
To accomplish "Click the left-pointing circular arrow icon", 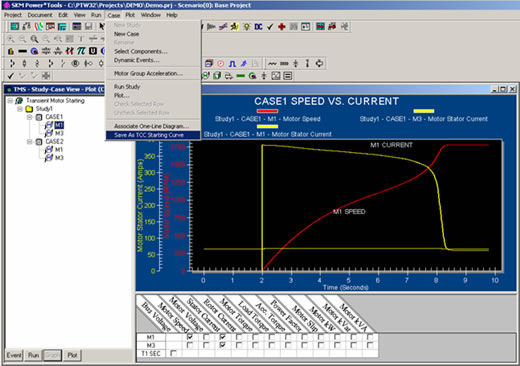I will tap(319, 63).
